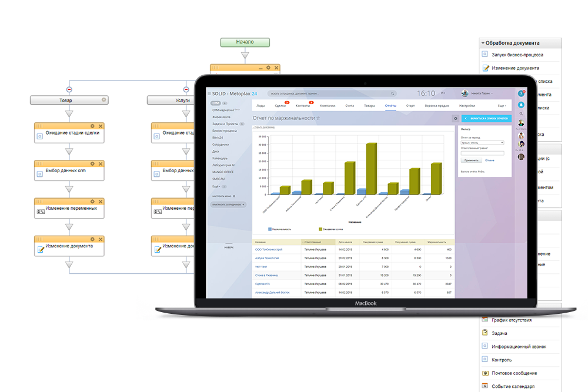
Task: Open the Настройки tab
Action: point(467,106)
